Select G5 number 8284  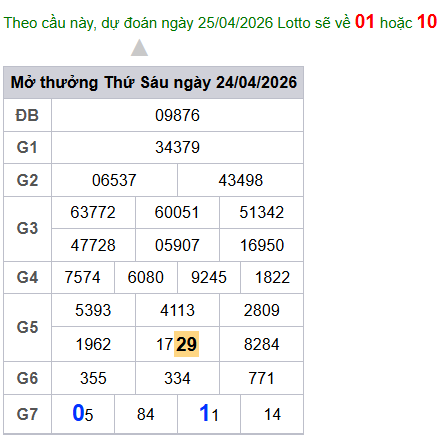tap(262, 344)
